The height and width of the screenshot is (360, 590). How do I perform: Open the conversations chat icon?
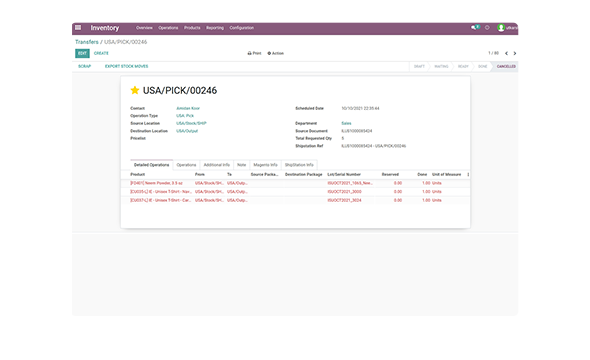(475, 27)
